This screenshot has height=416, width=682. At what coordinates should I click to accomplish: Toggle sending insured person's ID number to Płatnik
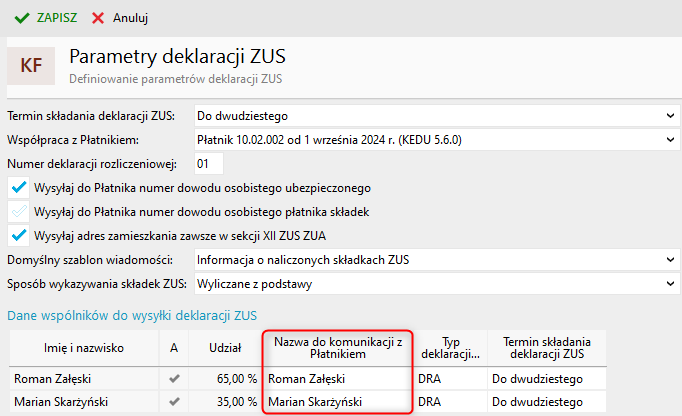(18, 188)
